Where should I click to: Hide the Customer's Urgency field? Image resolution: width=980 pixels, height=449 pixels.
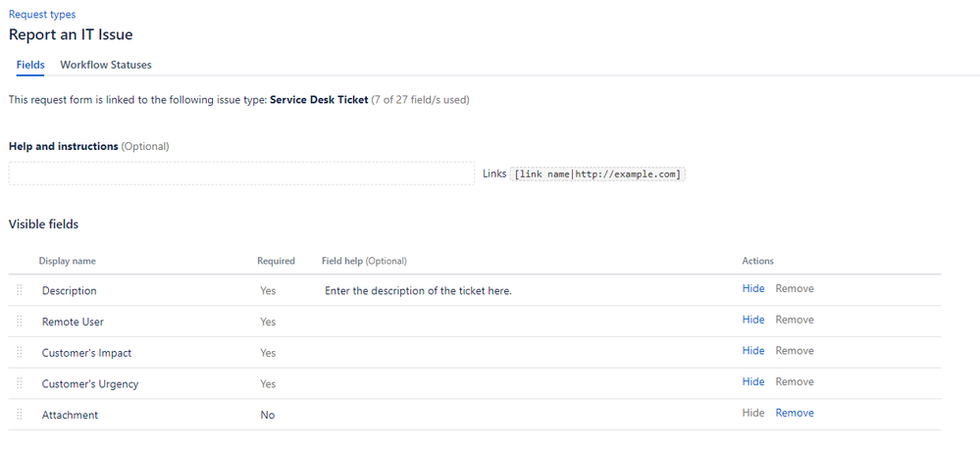click(753, 382)
